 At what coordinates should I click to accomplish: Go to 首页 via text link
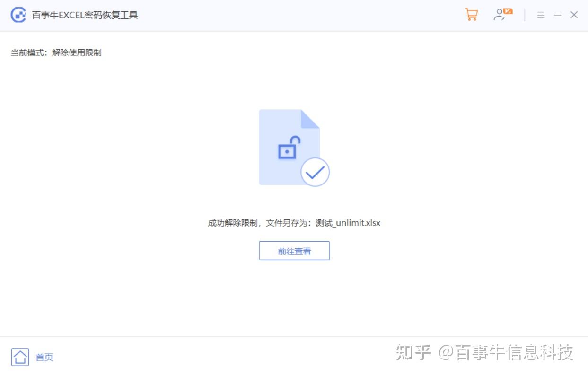pyautogui.click(x=44, y=357)
